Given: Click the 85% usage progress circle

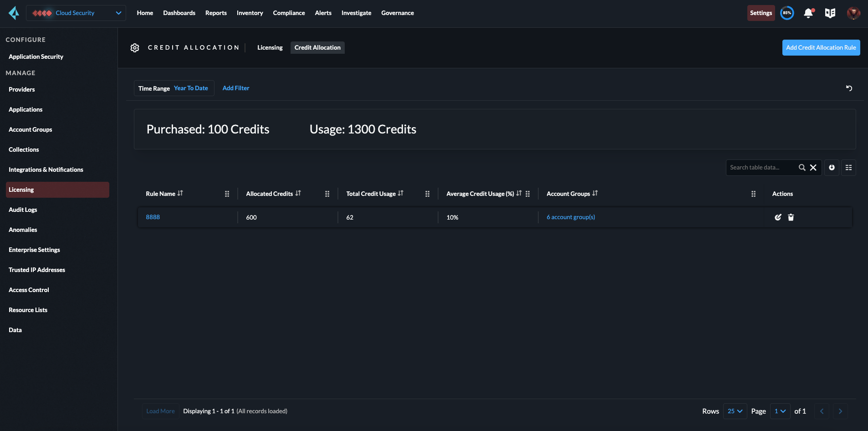Looking at the screenshot, I should (x=787, y=13).
